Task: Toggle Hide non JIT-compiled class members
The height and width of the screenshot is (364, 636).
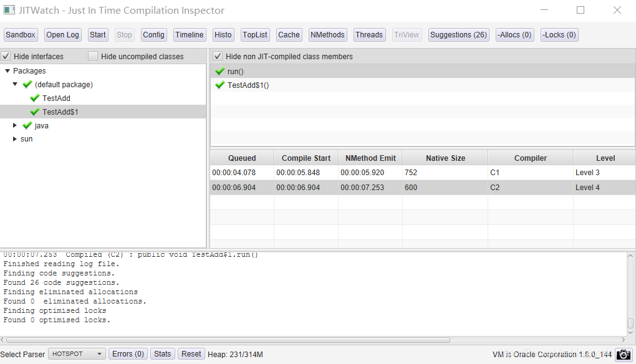Action: (x=218, y=56)
